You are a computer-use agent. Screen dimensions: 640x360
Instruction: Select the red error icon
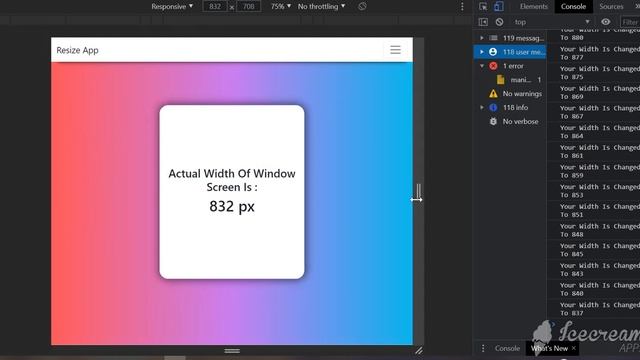pyautogui.click(x=493, y=66)
